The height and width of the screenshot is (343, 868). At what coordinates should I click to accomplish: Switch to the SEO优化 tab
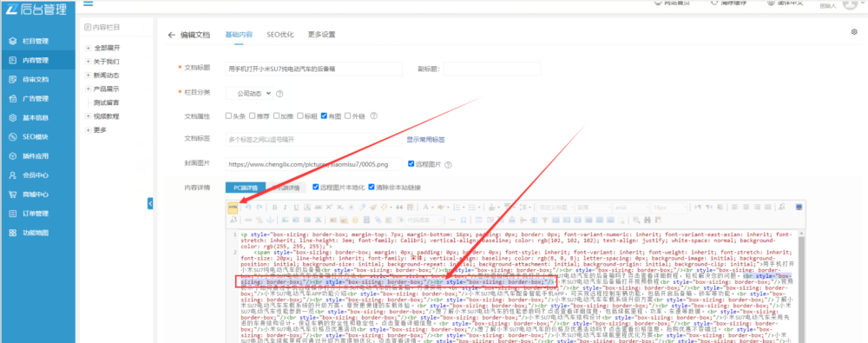pyautogui.click(x=280, y=35)
